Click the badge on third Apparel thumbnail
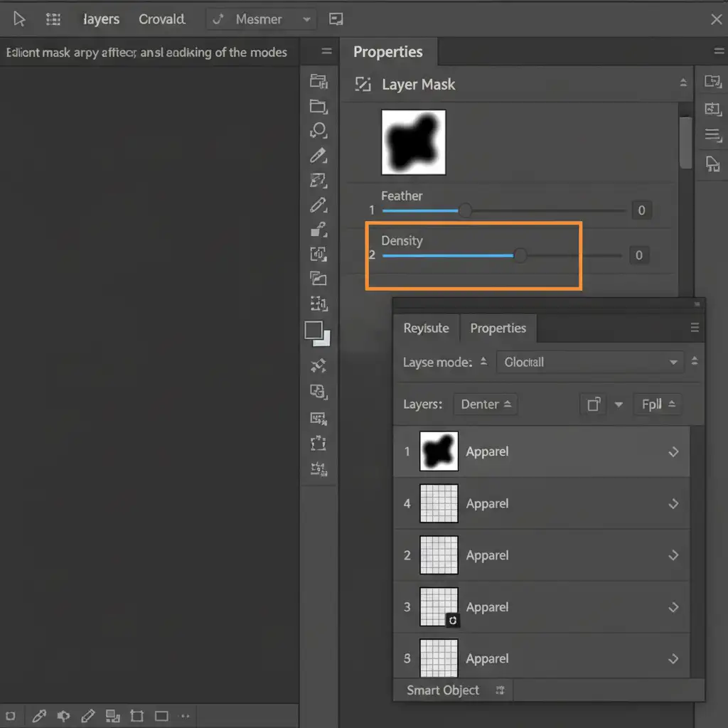The height and width of the screenshot is (728, 728). 453,621
